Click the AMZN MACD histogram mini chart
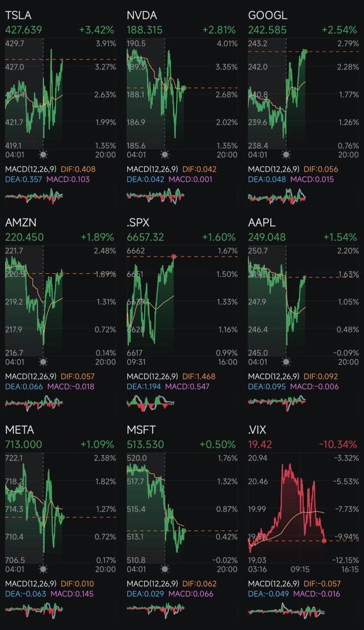The width and height of the screenshot is (364, 630). [34, 403]
